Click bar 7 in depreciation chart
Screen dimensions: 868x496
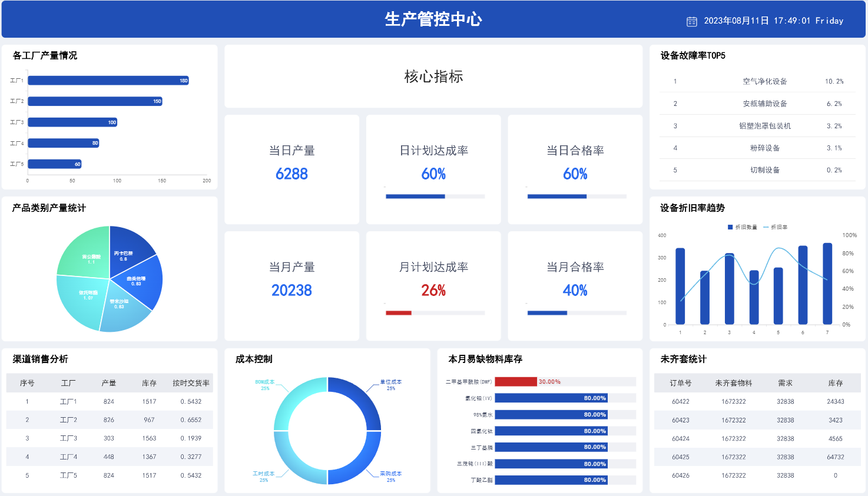coord(827,284)
